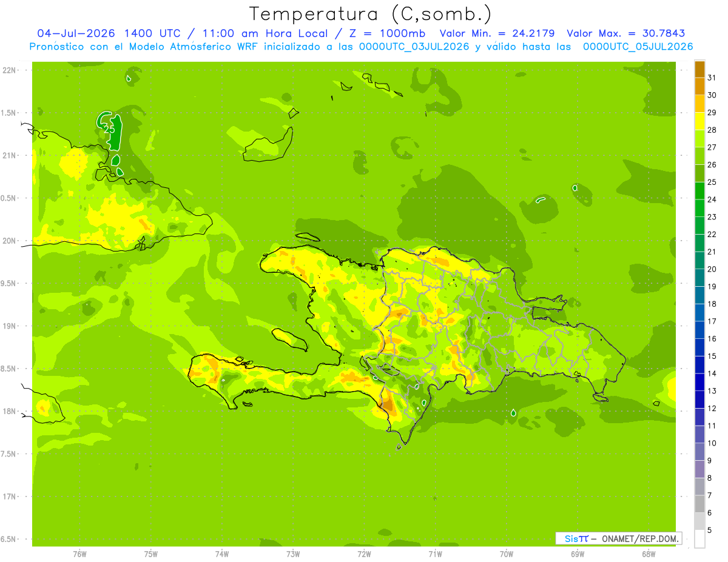
Task: Click the "73W" longitude axis label
Action: (x=293, y=554)
